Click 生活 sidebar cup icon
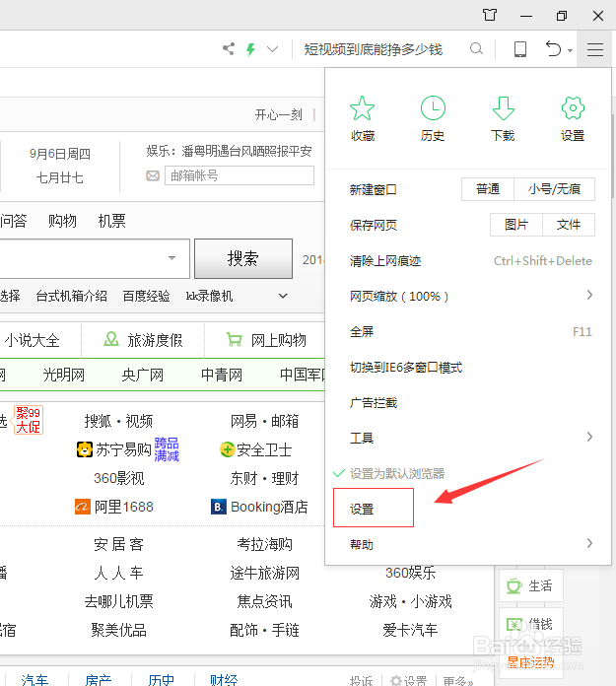This screenshot has width=616, height=686. 514,585
